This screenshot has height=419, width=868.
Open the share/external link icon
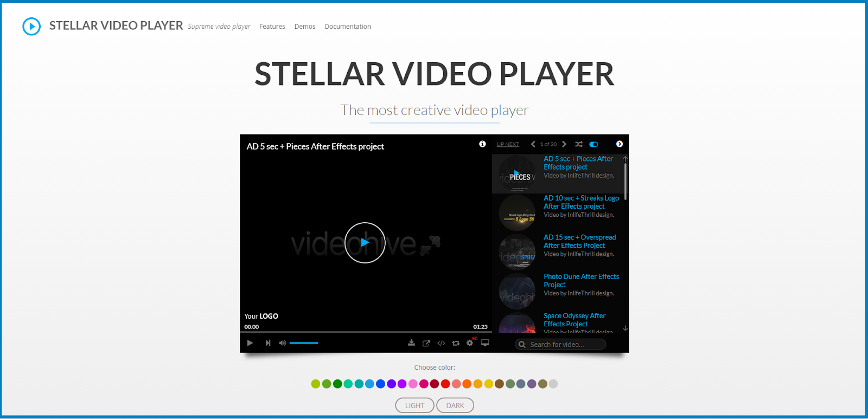tap(426, 343)
